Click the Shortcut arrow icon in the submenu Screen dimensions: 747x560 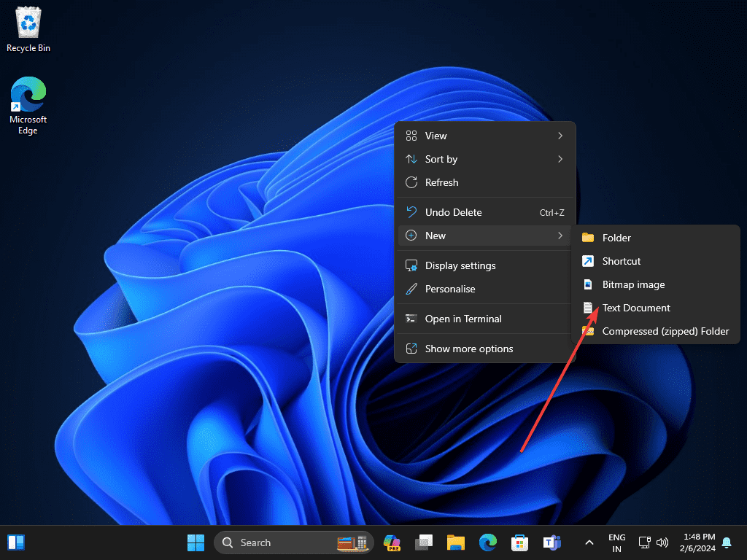pyautogui.click(x=588, y=261)
